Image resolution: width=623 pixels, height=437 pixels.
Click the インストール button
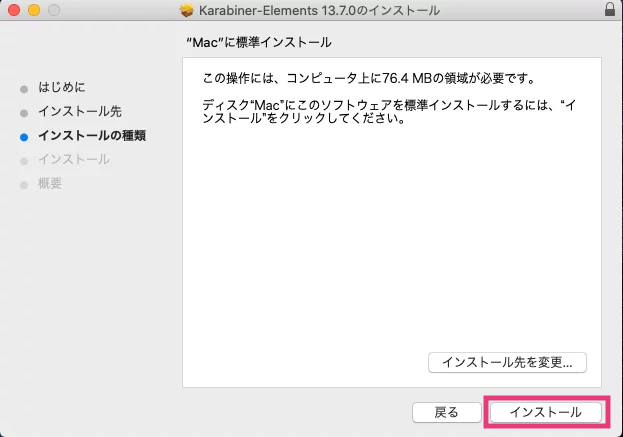click(546, 412)
